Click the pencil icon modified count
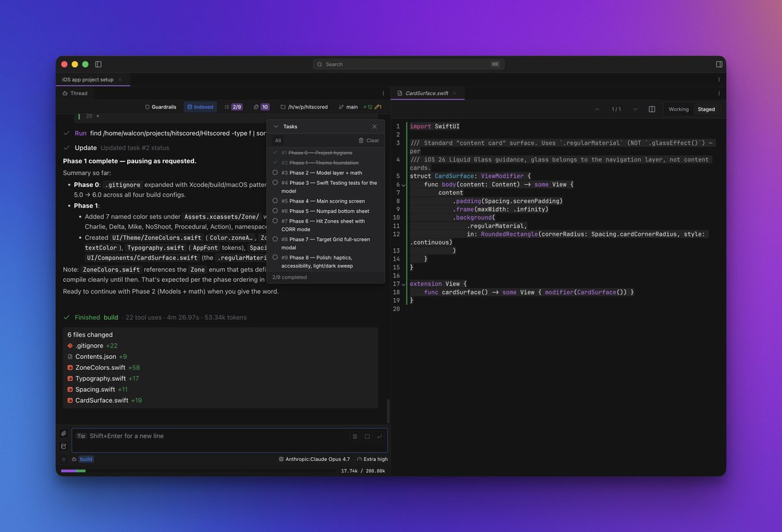The width and height of the screenshot is (782, 532). coord(377,107)
